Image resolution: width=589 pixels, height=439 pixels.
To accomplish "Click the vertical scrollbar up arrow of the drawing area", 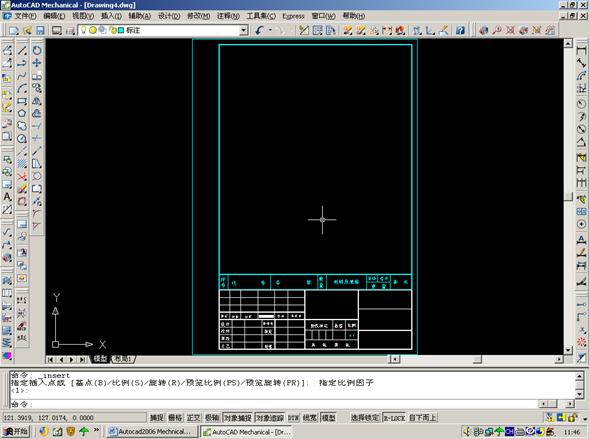I will 568,43.
